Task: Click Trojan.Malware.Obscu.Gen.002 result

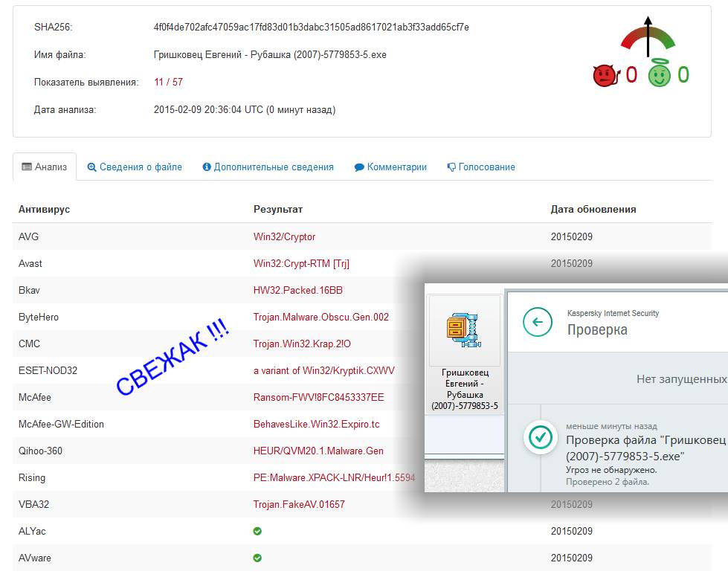Action: 320,317
